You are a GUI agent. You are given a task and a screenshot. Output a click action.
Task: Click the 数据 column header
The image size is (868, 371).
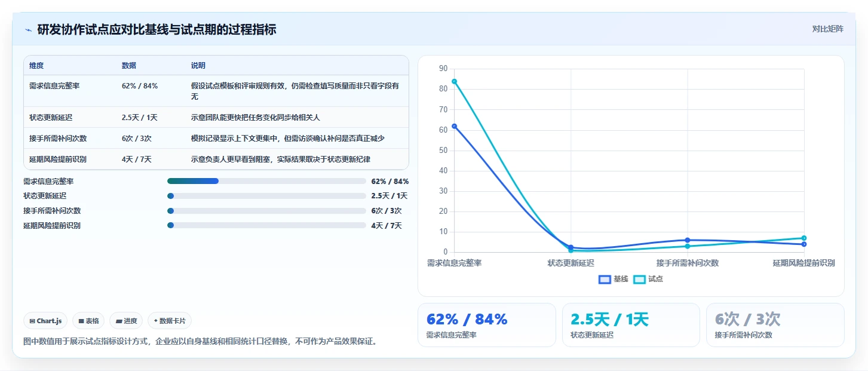129,66
